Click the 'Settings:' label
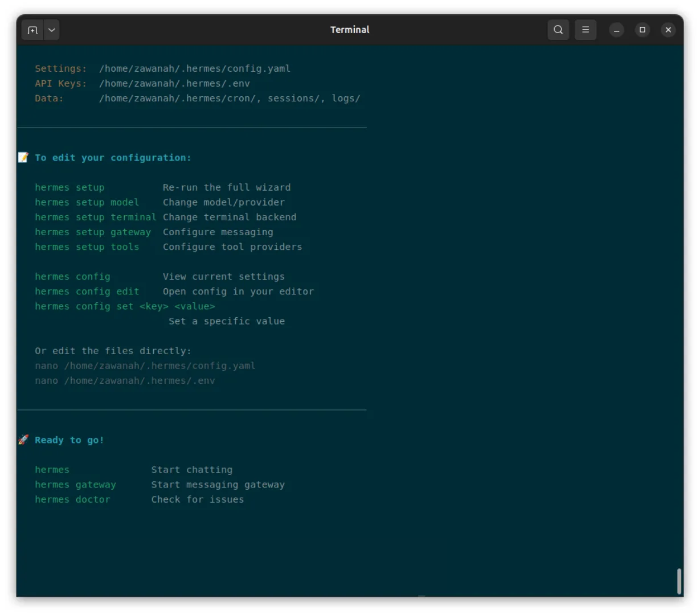 point(61,68)
